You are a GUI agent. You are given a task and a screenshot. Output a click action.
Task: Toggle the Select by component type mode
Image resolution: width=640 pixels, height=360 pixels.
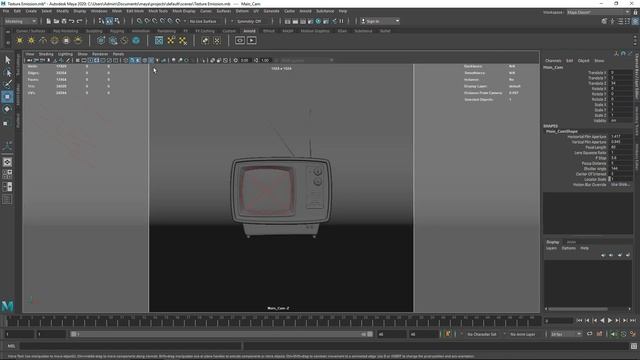point(117,21)
